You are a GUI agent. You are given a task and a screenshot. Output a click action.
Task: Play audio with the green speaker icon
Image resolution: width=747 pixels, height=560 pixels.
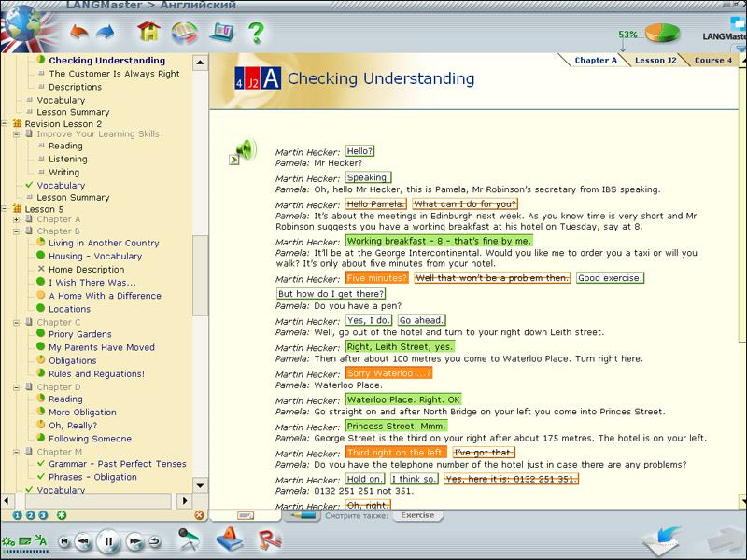point(245,149)
